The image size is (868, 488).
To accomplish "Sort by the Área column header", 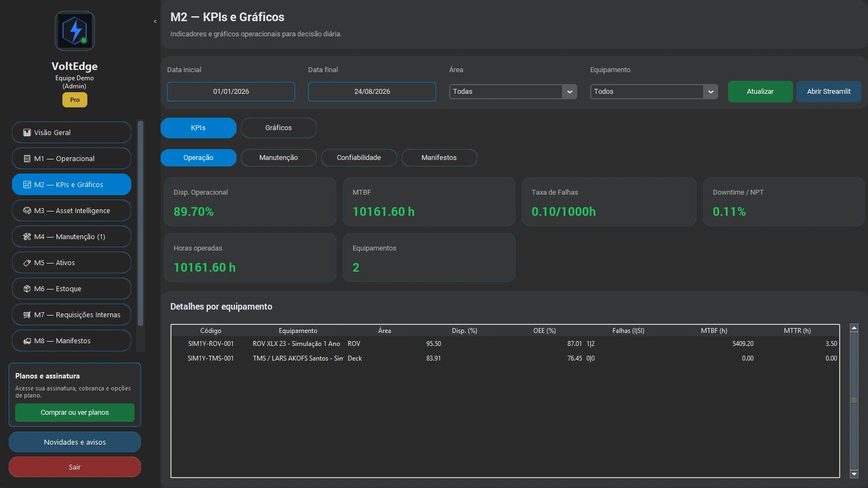I will point(385,331).
